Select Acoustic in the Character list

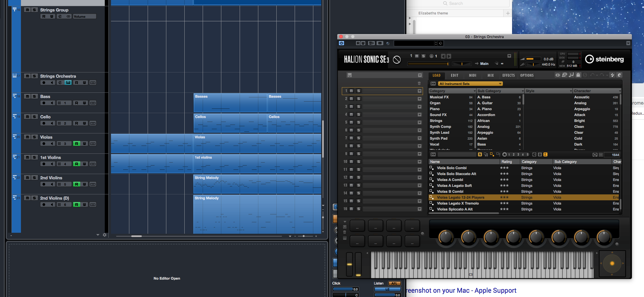click(596, 97)
